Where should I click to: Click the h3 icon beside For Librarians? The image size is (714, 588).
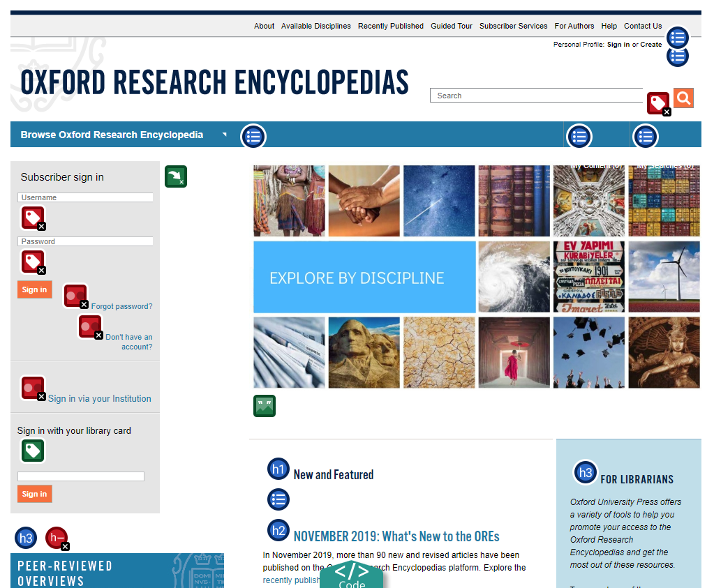(585, 472)
